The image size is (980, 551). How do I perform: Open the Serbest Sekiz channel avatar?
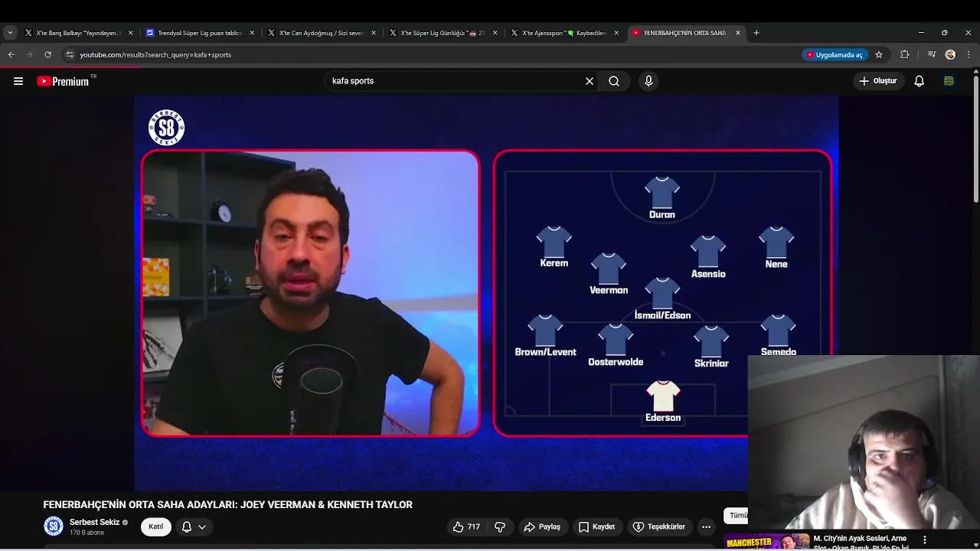(53, 527)
